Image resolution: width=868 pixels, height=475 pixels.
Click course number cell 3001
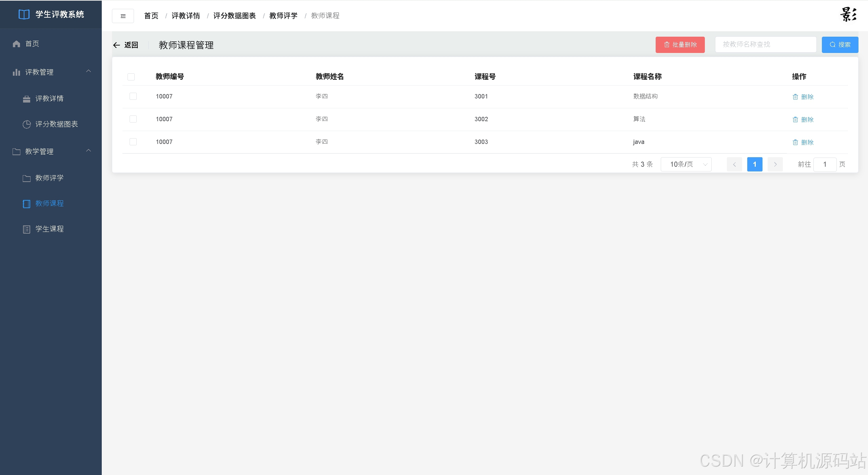(481, 96)
